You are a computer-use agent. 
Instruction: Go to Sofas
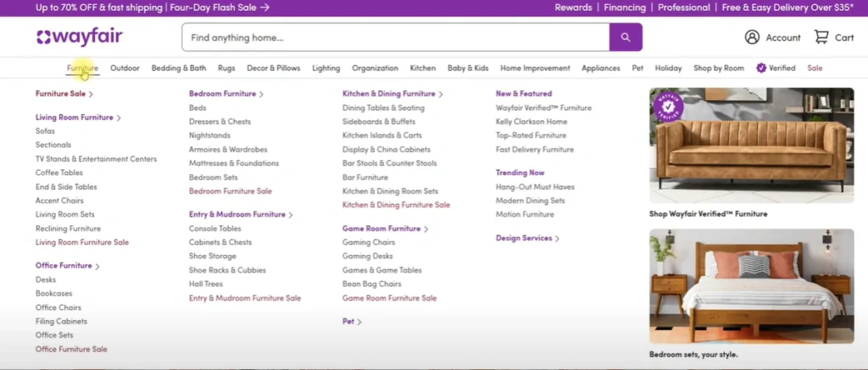[x=45, y=131]
